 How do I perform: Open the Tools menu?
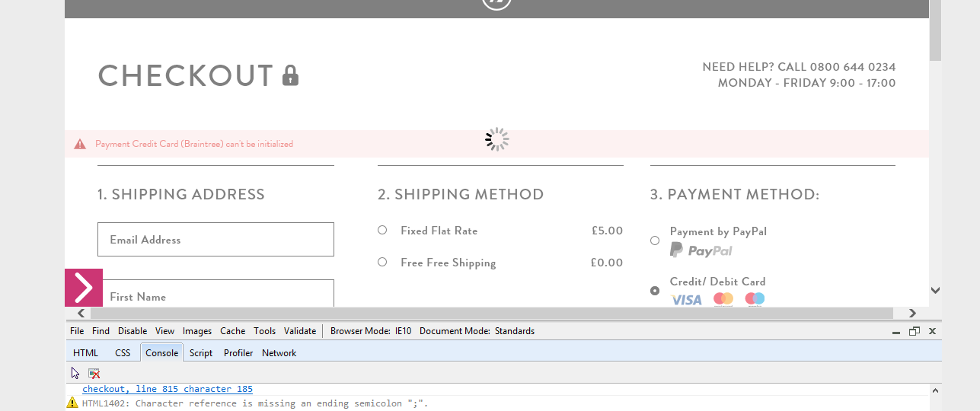pos(265,331)
